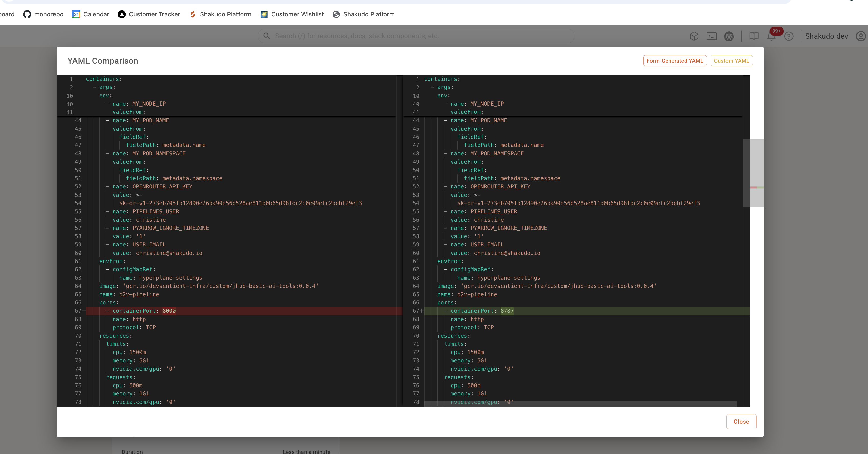Click left pane name: OPENROUTER_API_KEY line
The height and width of the screenshot is (454, 868).
[x=149, y=186]
